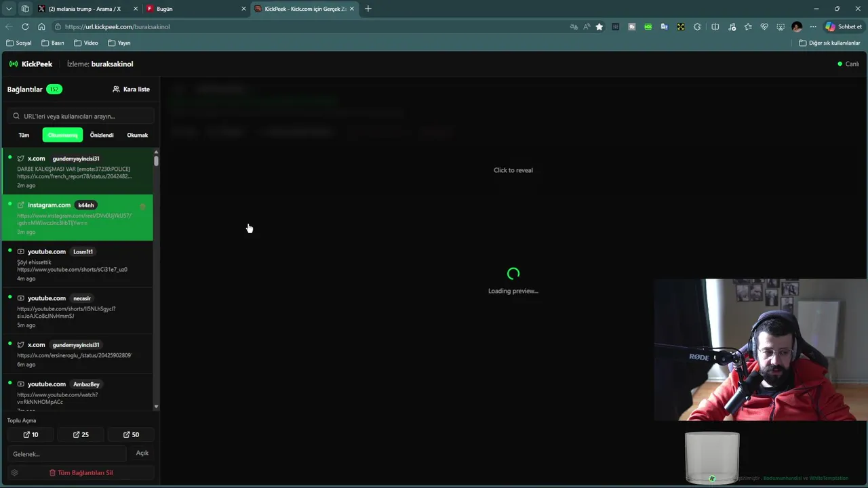
Task: Click the translate page icon in address bar
Action: [x=574, y=26]
